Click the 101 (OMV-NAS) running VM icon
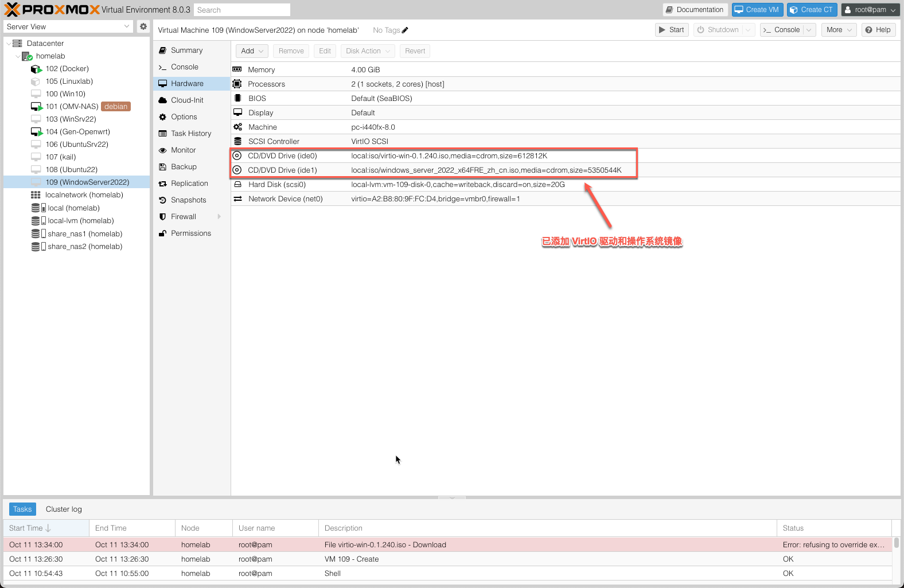904x588 pixels. [36, 107]
